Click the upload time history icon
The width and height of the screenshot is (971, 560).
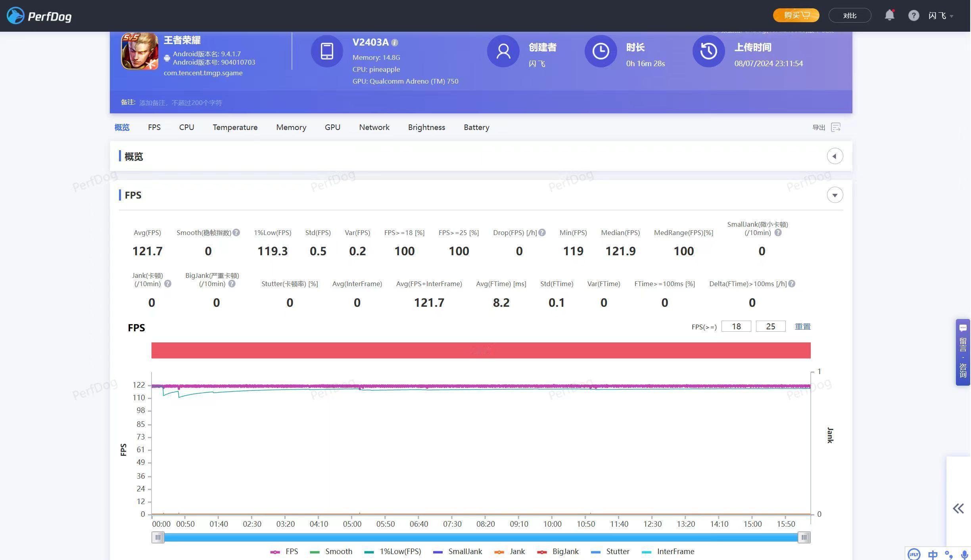click(709, 51)
